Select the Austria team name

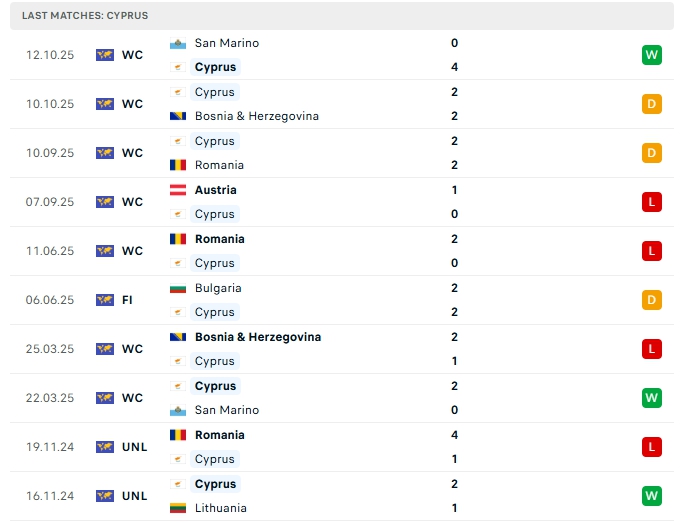(216, 190)
